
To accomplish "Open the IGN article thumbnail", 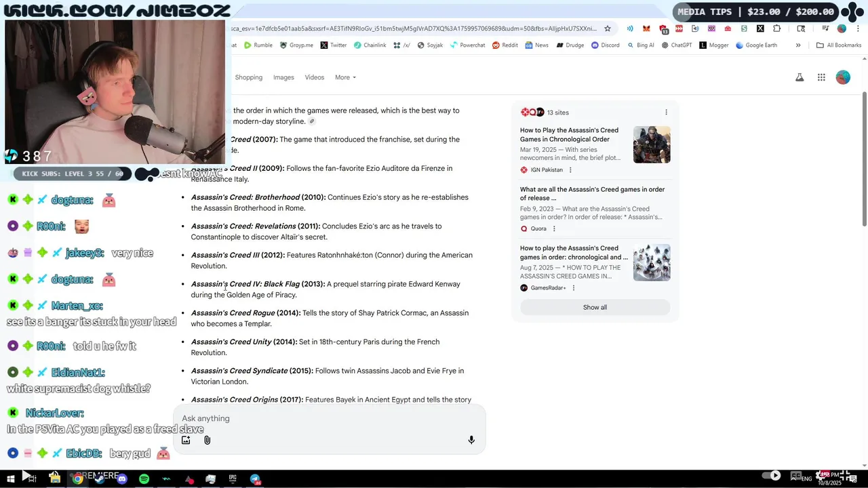I will (x=652, y=144).
